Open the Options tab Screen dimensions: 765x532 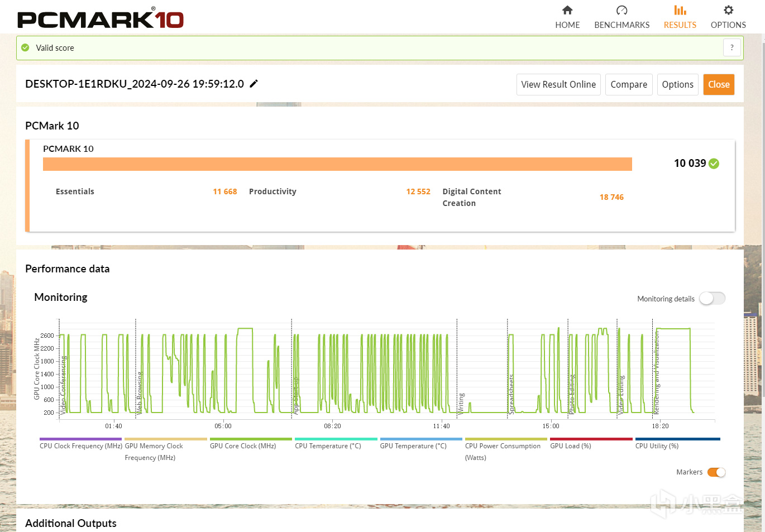[x=728, y=17]
